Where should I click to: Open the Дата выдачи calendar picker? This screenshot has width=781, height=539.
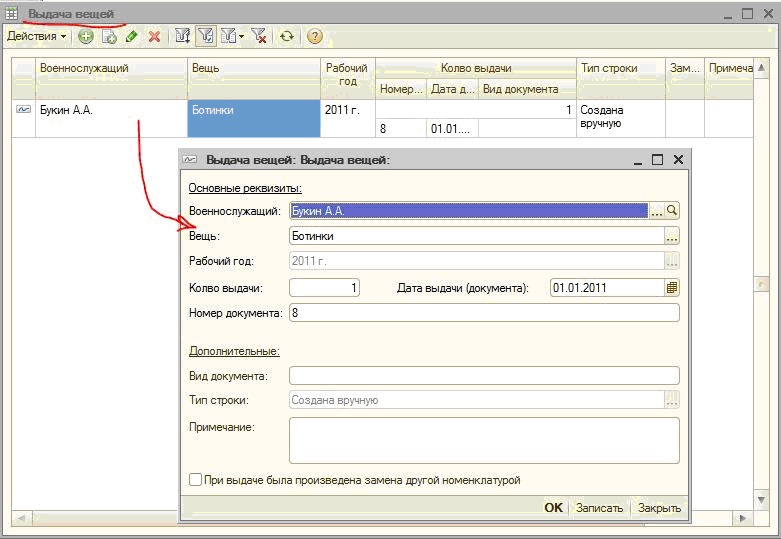672,288
